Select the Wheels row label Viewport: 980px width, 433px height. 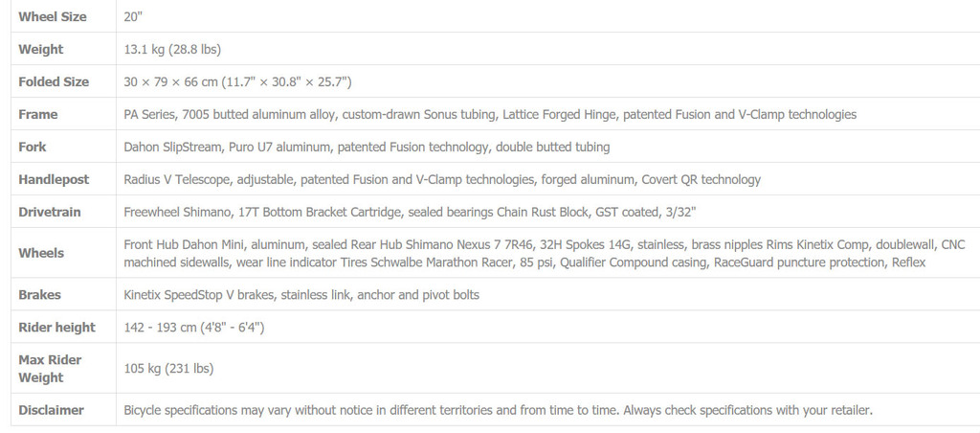(41, 254)
